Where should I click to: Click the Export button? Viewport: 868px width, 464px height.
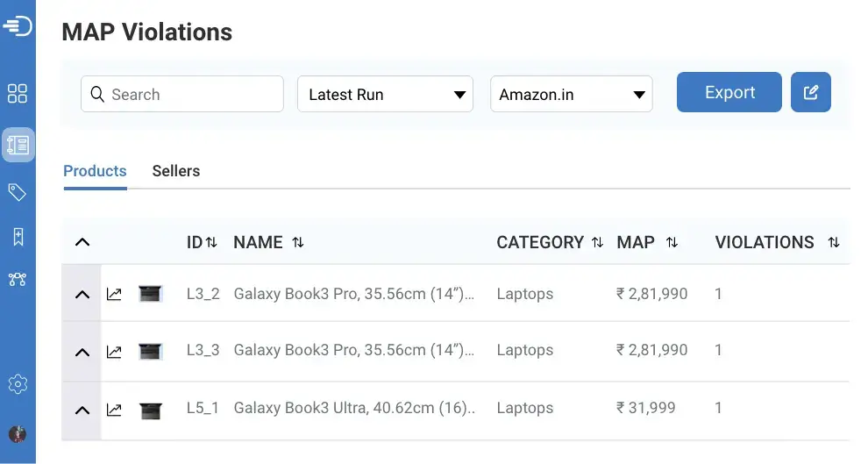pos(729,93)
